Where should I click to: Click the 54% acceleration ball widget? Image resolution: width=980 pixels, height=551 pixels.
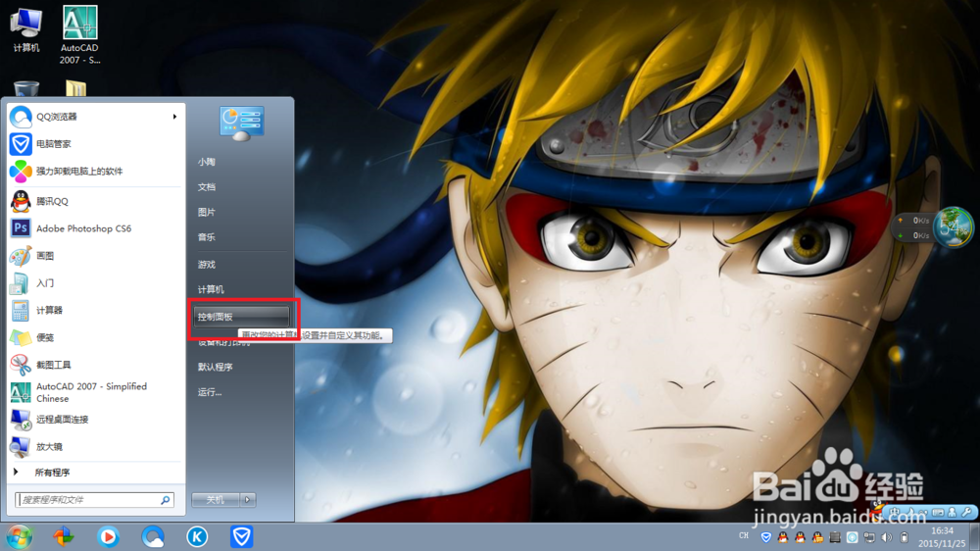coord(953,227)
